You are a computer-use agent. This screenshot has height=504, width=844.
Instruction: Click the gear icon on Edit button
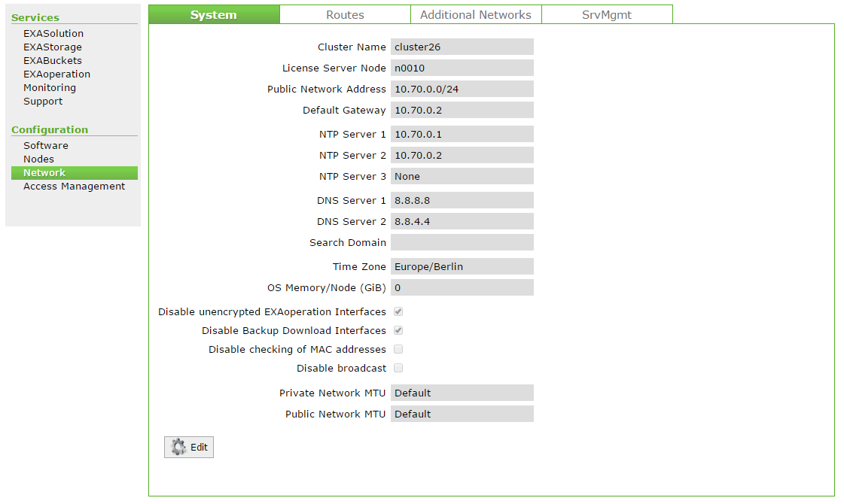(x=178, y=447)
